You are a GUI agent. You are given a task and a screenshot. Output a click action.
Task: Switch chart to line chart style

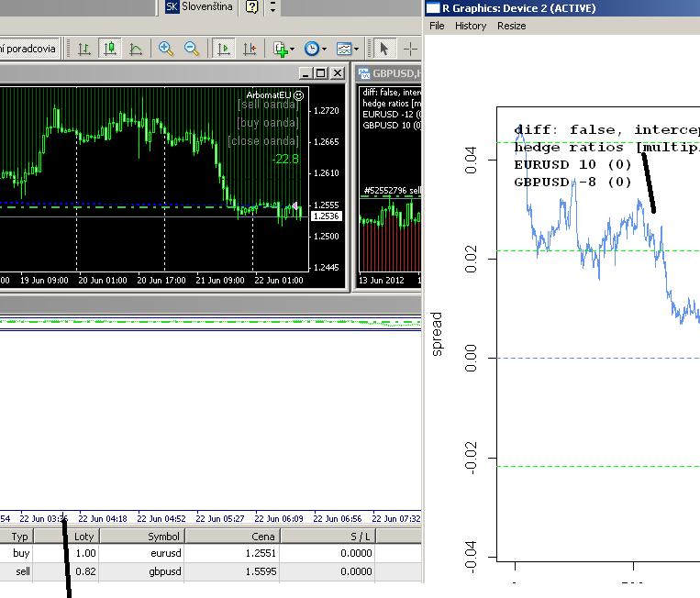[x=136, y=49]
